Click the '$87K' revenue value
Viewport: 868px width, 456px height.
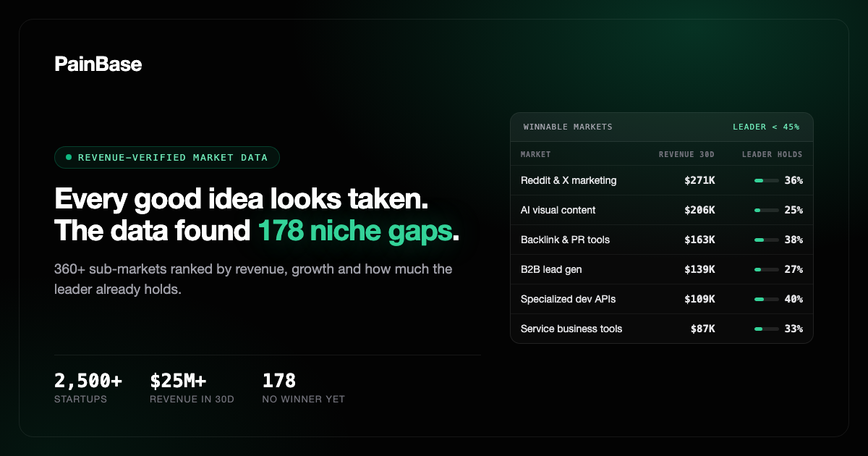702,329
